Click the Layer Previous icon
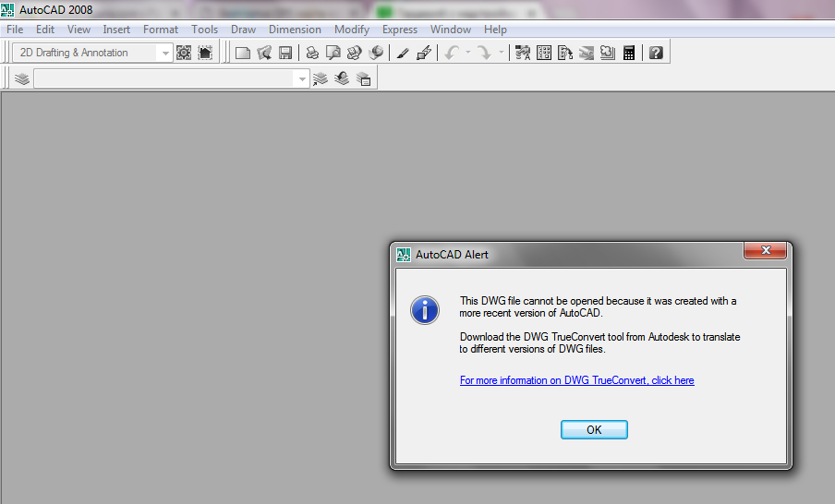The image size is (835, 504). (x=342, y=78)
